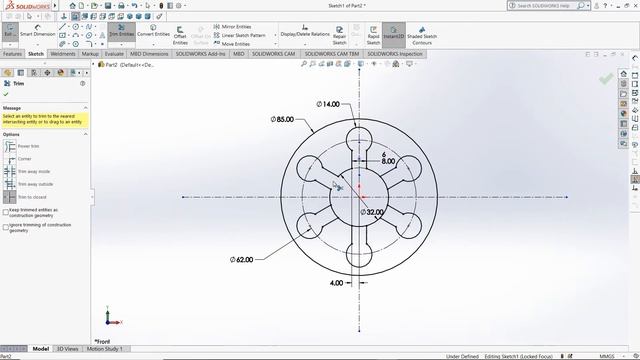Image resolution: width=640 pixels, height=360 pixels.
Task: Open the Motion Study 1 tab
Action: (104, 349)
